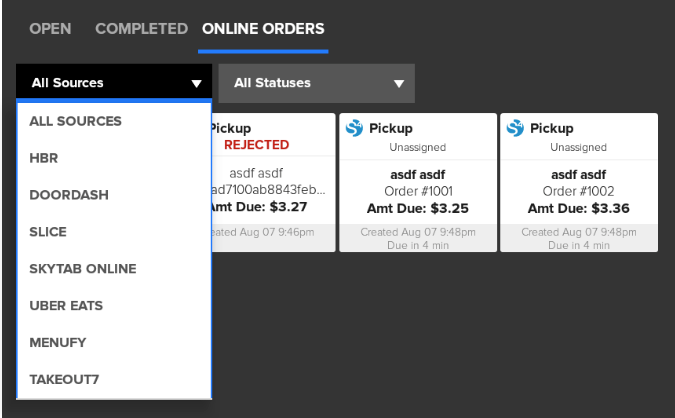Open Order #1001 card
Viewport: 675px width, 418px height.
click(417, 182)
